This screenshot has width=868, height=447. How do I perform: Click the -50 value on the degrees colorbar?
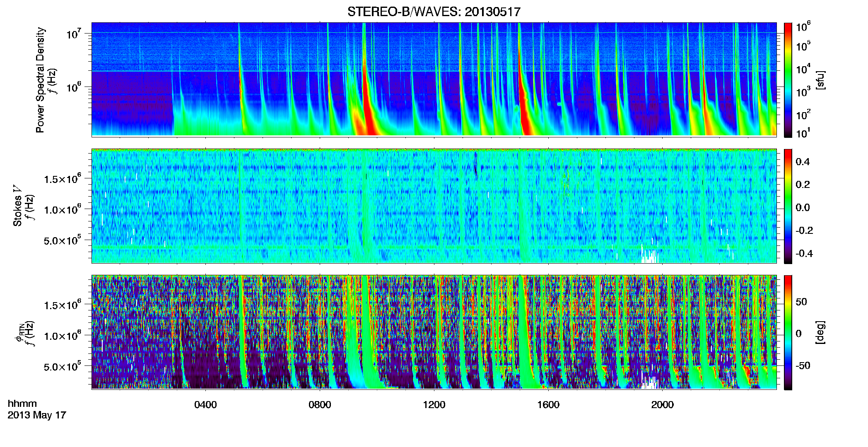click(x=803, y=365)
